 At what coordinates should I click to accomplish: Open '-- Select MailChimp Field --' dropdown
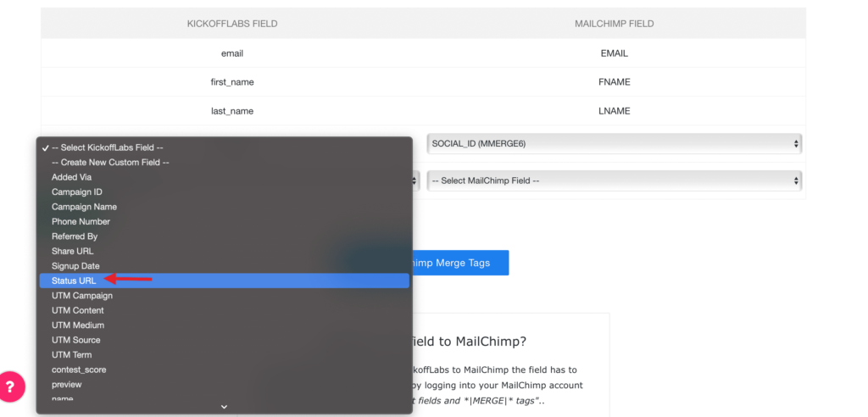(x=615, y=181)
